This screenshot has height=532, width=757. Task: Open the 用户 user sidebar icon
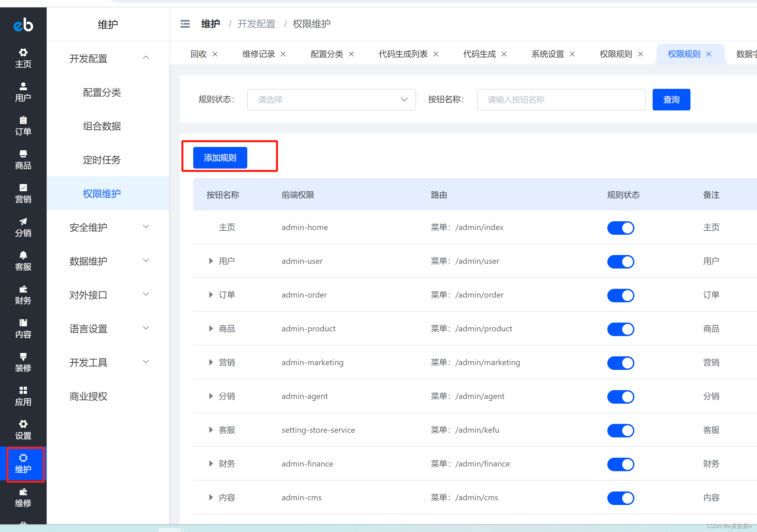pos(23,92)
